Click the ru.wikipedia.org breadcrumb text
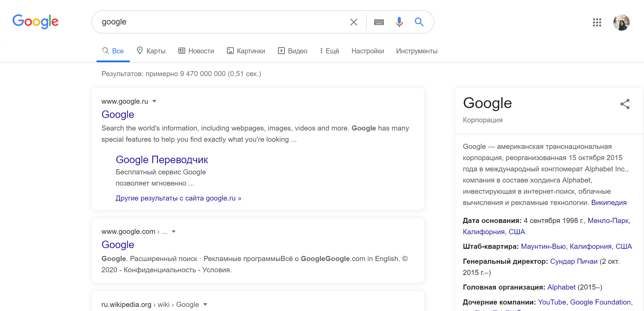The width and height of the screenshot is (644, 311). tap(150, 305)
